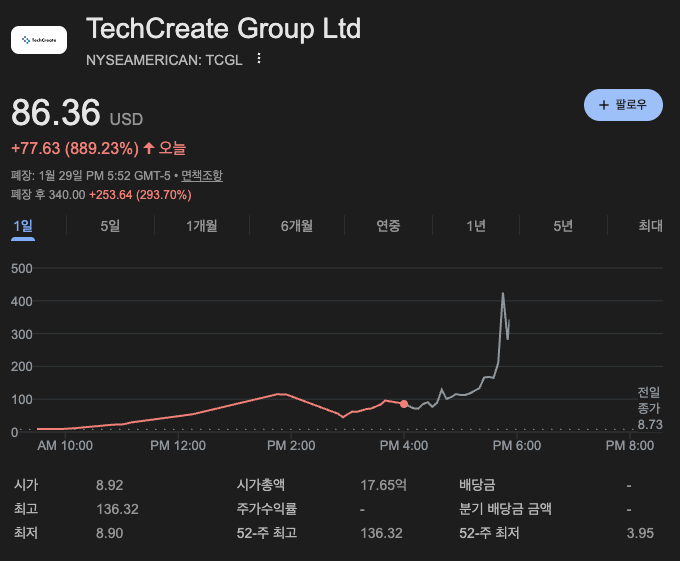Click the +77.63 (889.23%) change text
This screenshot has width=680, height=561.
[x=75, y=148]
